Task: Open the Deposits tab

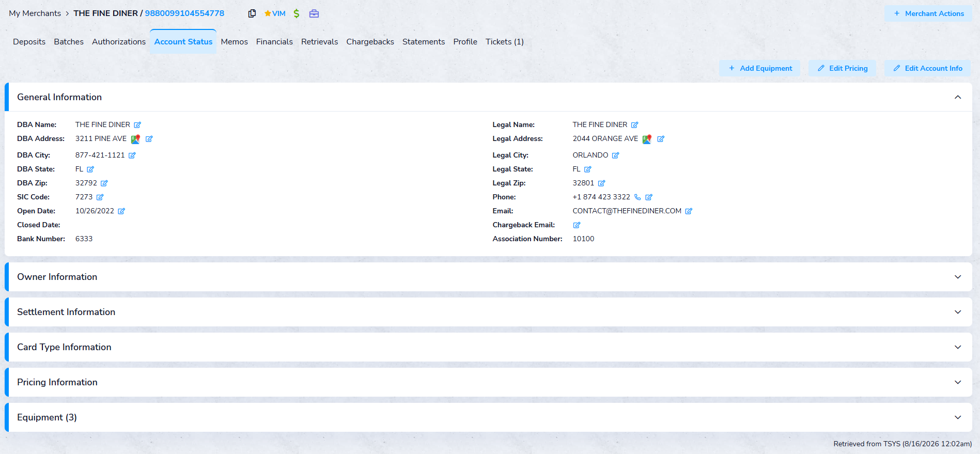Action: coord(29,42)
